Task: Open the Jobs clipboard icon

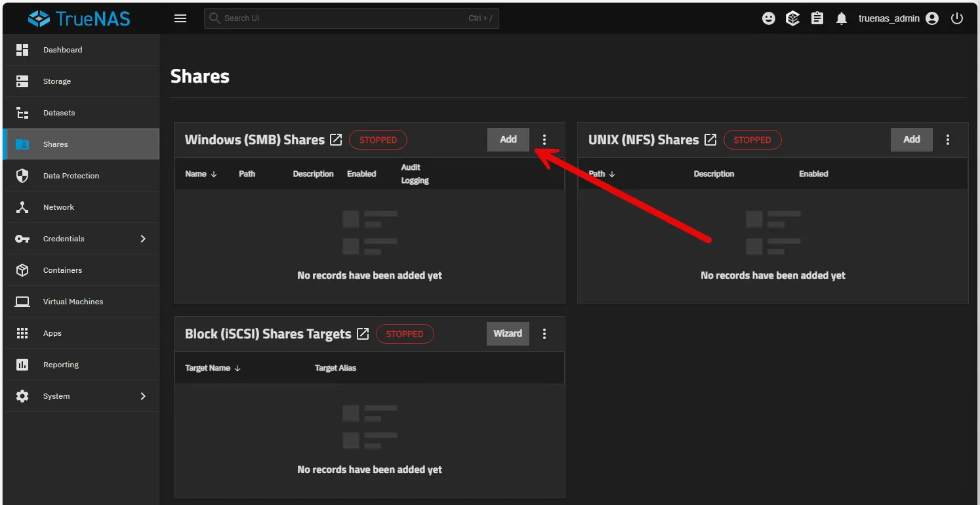Action: (x=817, y=18)
